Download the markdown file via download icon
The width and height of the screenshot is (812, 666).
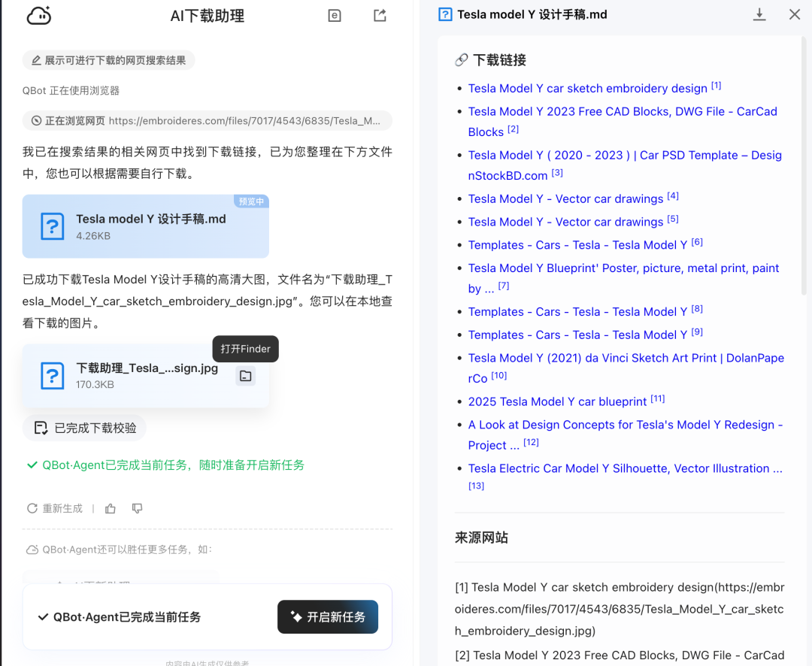point(759,14)
